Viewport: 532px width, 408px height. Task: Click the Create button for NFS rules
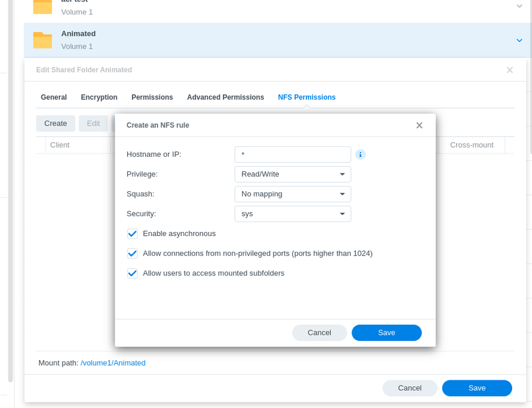pyautogui.click(x=55, y=123)
